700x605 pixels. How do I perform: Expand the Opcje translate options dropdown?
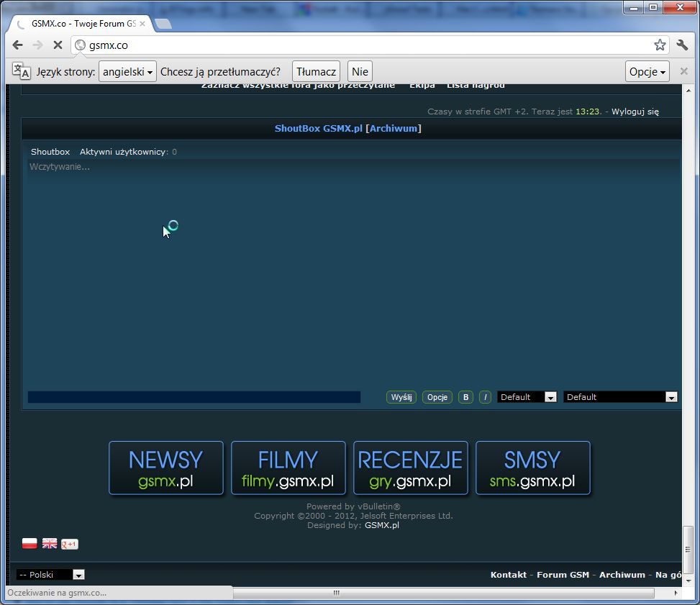coord(647,72)
